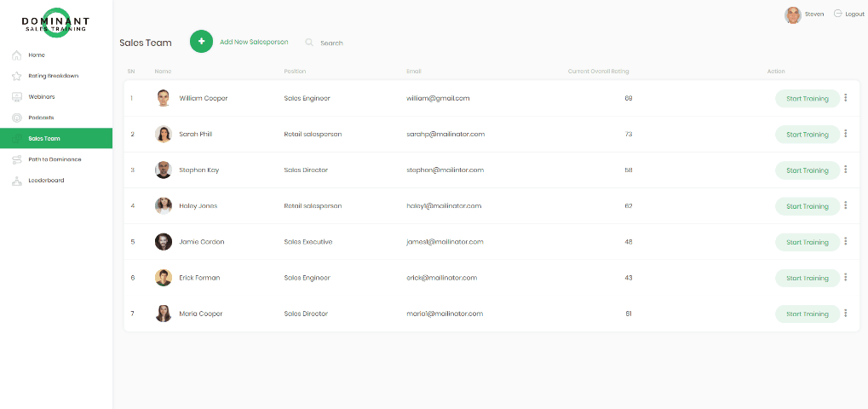Click the Webinars presentation icon
This screenshot has width=868, height=409.
(16, 97)
